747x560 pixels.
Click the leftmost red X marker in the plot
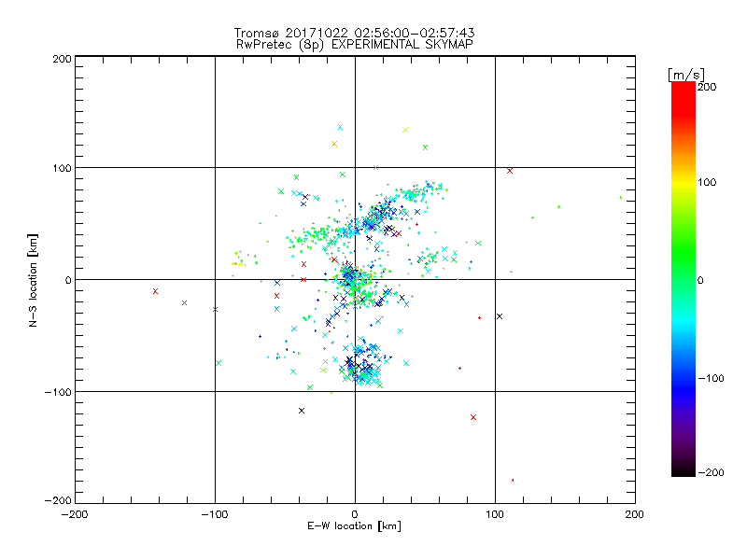point(155,291)
